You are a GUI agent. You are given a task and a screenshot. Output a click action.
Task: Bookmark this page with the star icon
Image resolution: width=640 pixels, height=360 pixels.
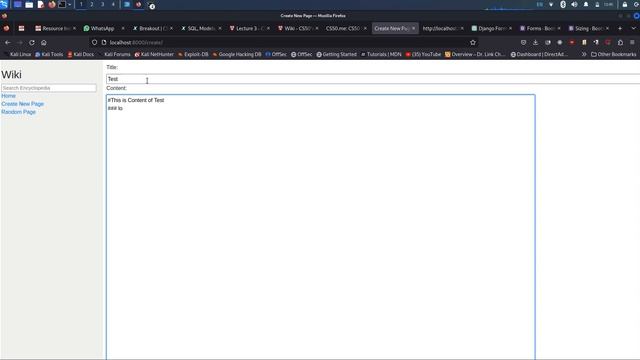point(473,42)
